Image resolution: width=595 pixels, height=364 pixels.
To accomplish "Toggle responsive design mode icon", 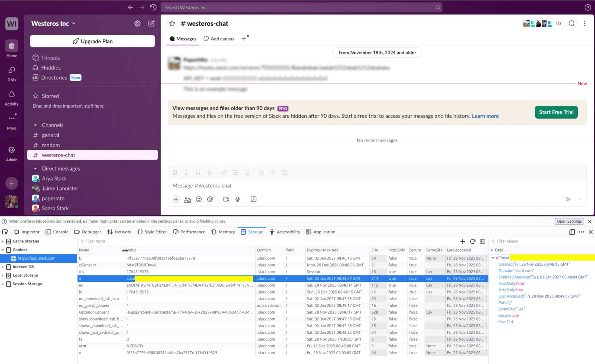I will pyautogui.click(x=572, y=232).
